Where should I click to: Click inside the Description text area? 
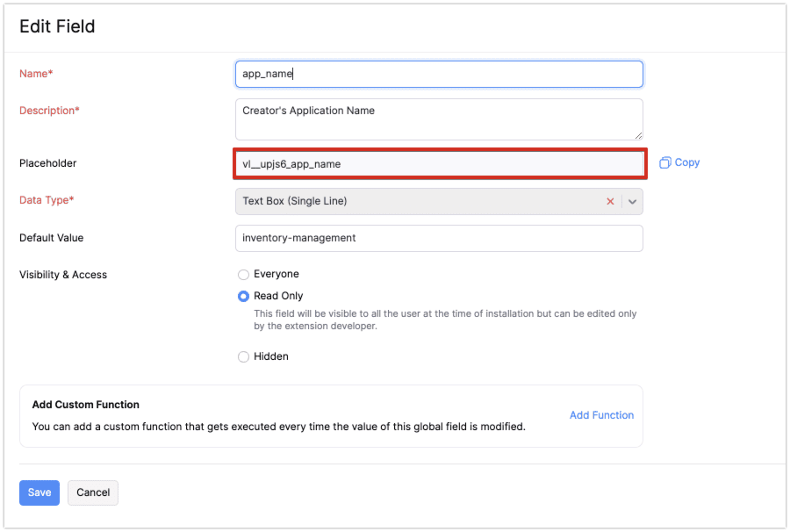pos(439,119)
